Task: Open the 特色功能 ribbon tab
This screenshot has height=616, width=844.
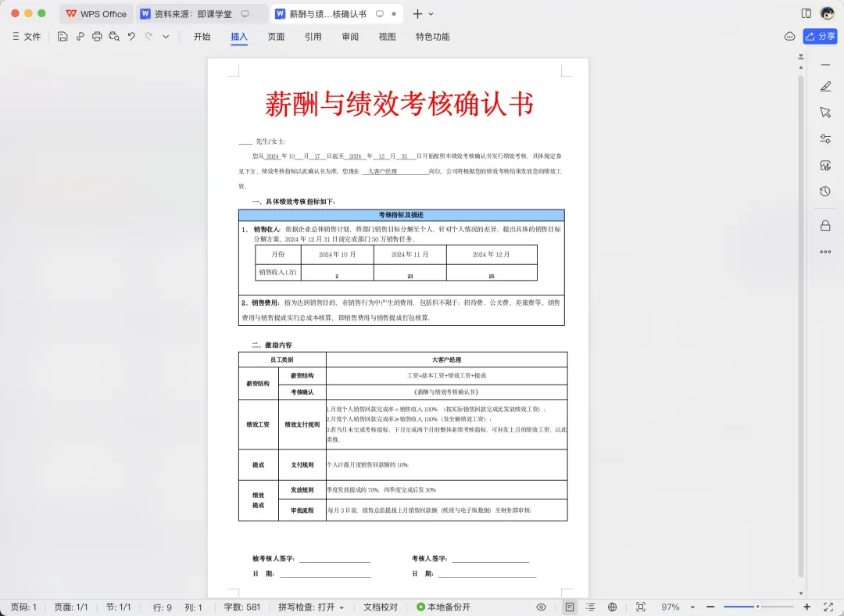Action: (x=433, y=37)
